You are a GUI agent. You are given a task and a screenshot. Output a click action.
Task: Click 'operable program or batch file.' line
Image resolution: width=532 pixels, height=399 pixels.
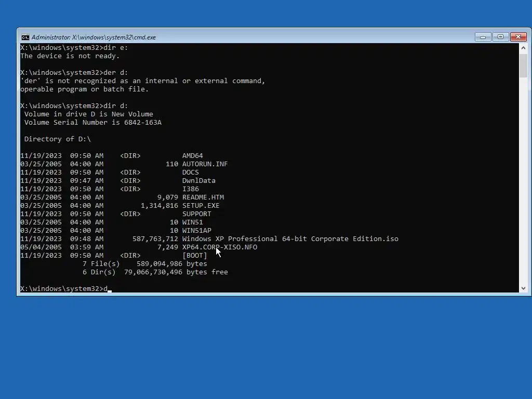(85, 89)
